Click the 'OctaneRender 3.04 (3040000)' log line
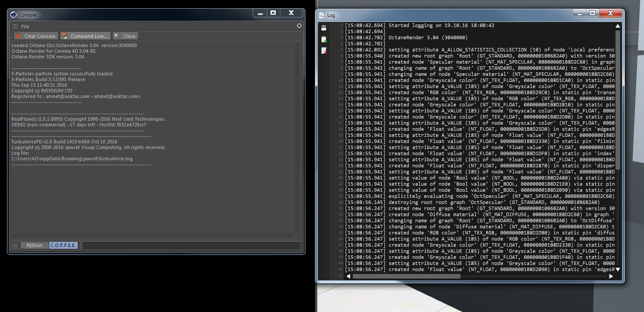Screen dimensions: 644x312 [x=406, y=38]
